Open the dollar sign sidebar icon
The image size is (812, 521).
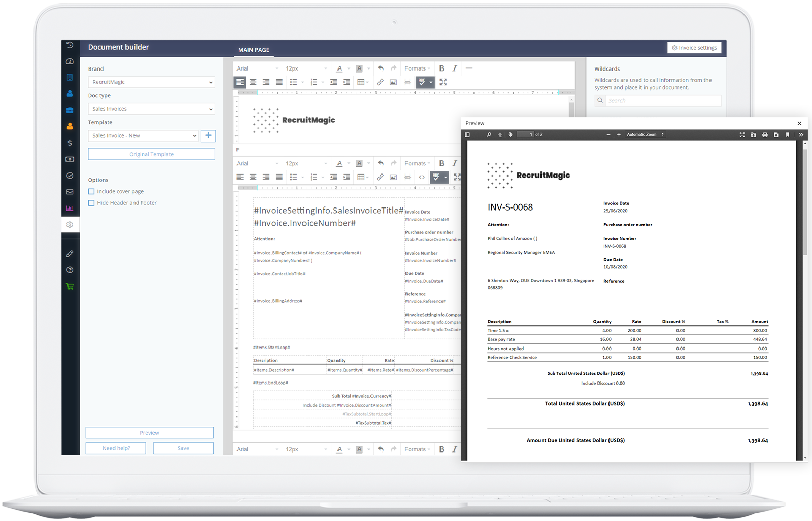point(70,143)
